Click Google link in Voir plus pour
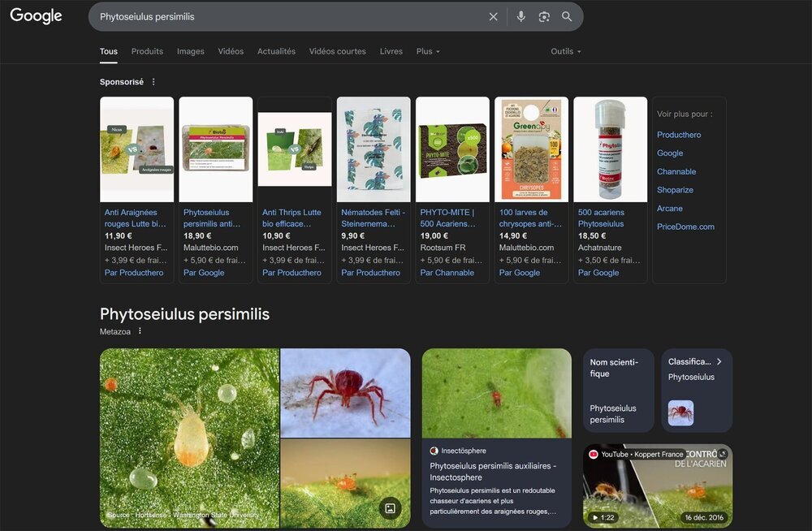This screenshot has height=531, width=812. (670, 153)
